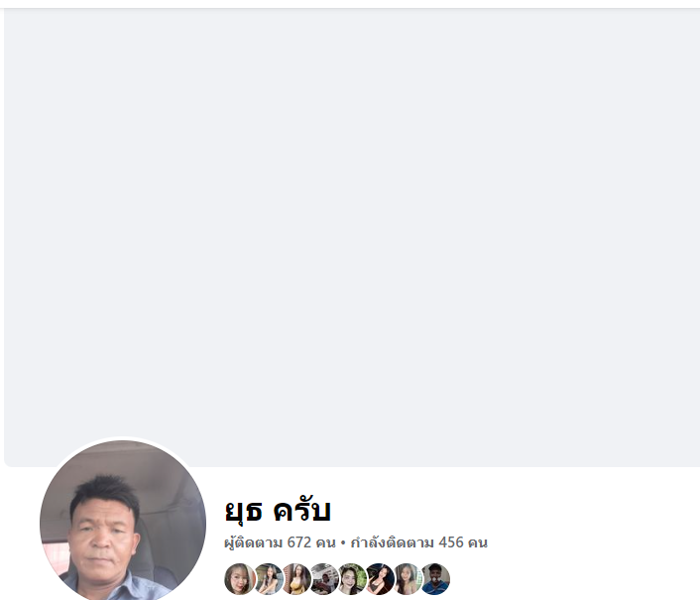Click the word กำลังติดตาม under the name
Viewport: 700px width, 600px height.
click(392, 542)
